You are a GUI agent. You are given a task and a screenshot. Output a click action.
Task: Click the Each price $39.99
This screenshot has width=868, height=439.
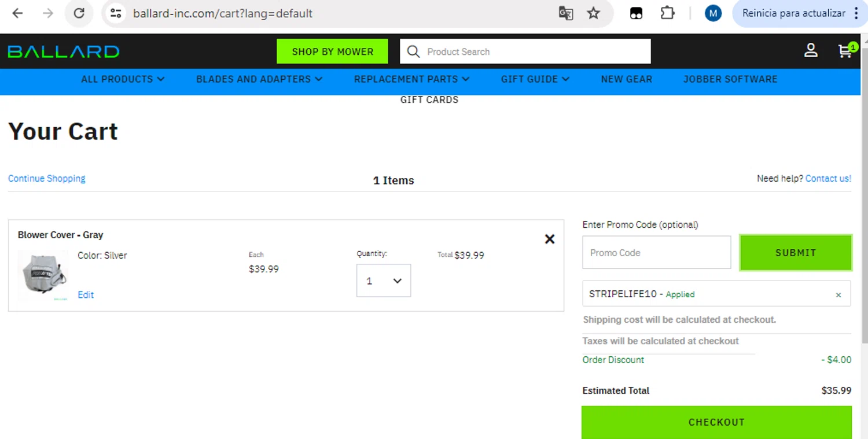[264, 269]
